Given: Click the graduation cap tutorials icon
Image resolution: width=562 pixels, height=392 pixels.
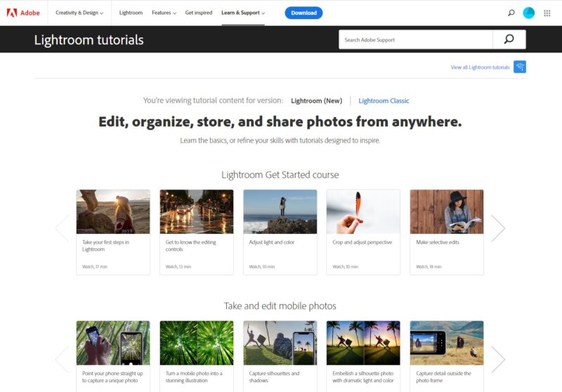Looking at the screenshot, I should pyautogui.click(x=520, y=67).
